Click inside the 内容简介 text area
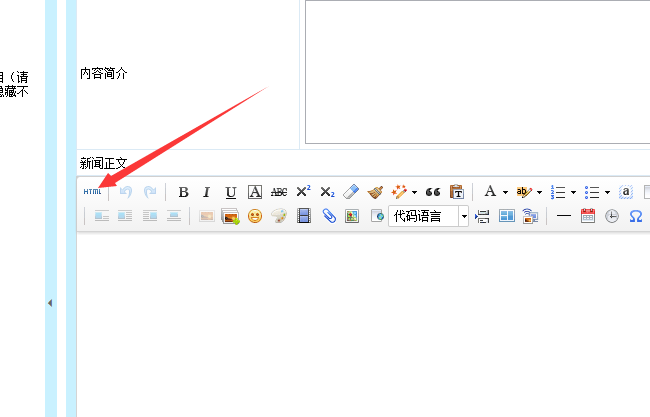Viewport: 650px width, 417px height. (x=477, y=72)
